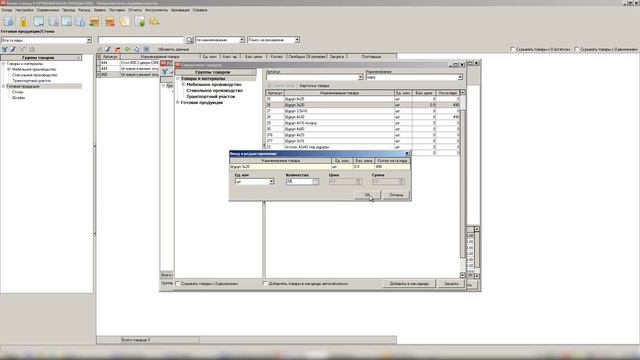This screenshot has width=640, height=360.
Task: Open the Наименование dropdown in selection dialog
Action: click(x=460, y=77)
